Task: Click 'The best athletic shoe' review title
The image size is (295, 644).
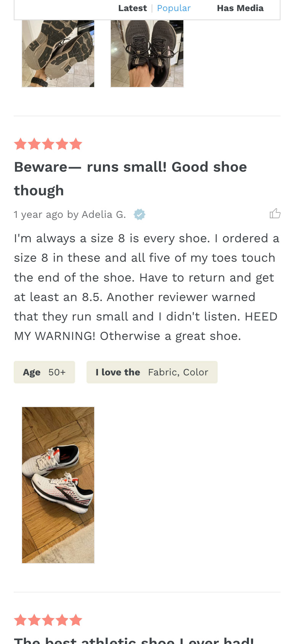Action: (x=134, y=640)
